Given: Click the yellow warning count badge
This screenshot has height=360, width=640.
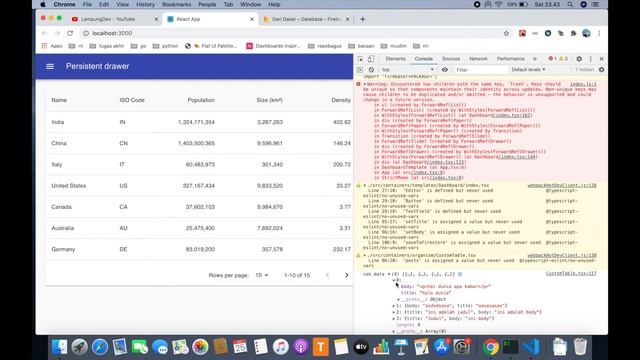Looking at the screenshot, I should (563, 59).
